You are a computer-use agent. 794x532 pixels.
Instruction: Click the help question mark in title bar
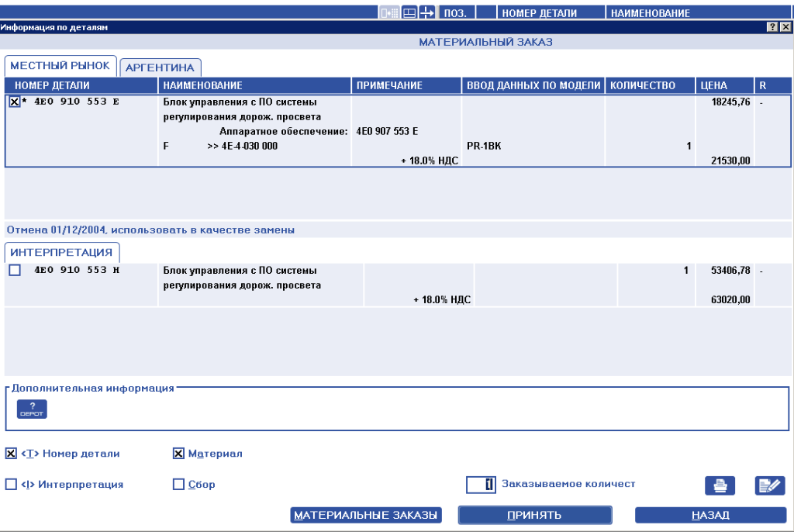tap(772, 27)
